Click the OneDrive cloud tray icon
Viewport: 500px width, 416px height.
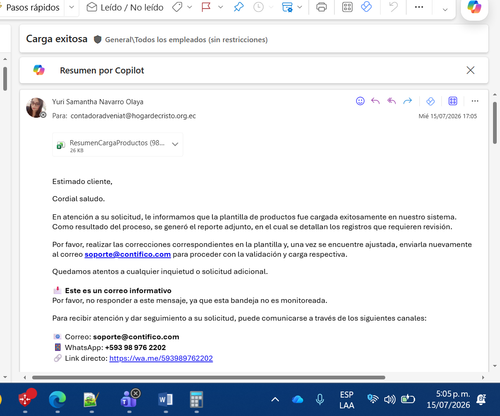[x=297, y=399]
